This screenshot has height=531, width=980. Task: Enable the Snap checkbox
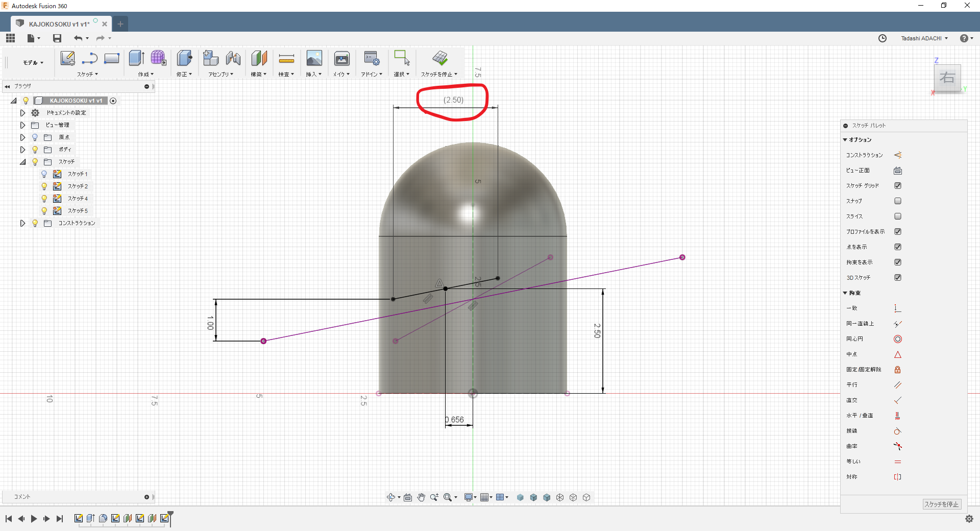[898, 201]
